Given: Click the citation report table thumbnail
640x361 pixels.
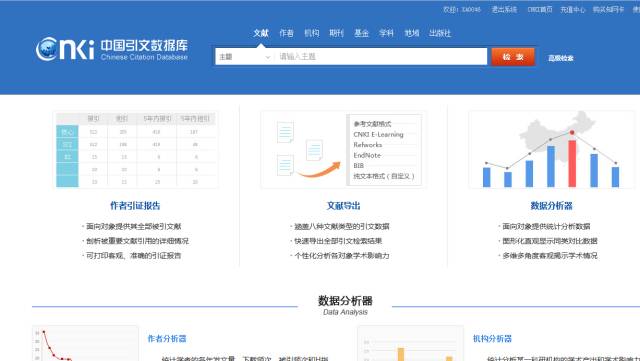Looking at the screenshot, I should [136, 149].
